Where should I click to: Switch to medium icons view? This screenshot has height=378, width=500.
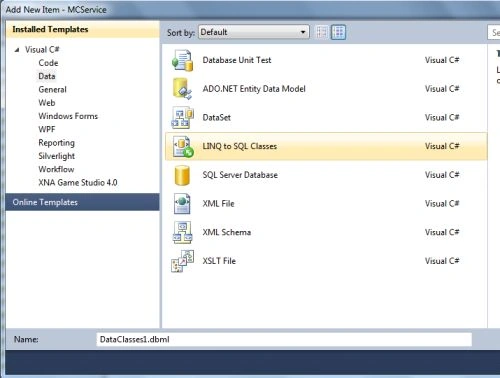click(338, 32)
